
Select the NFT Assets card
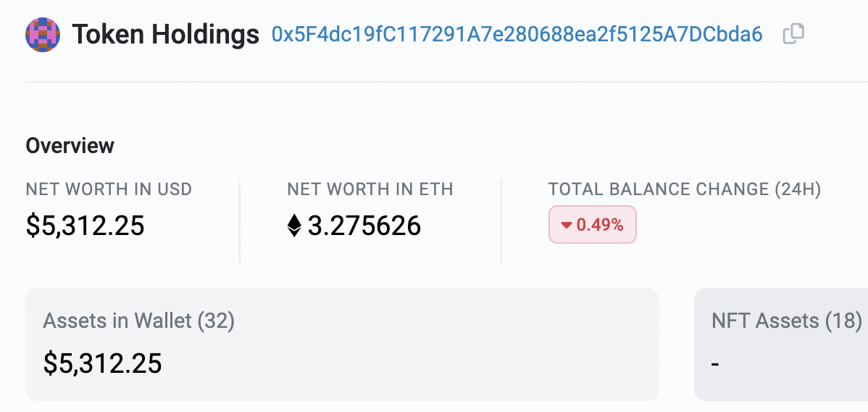(781, 345)
